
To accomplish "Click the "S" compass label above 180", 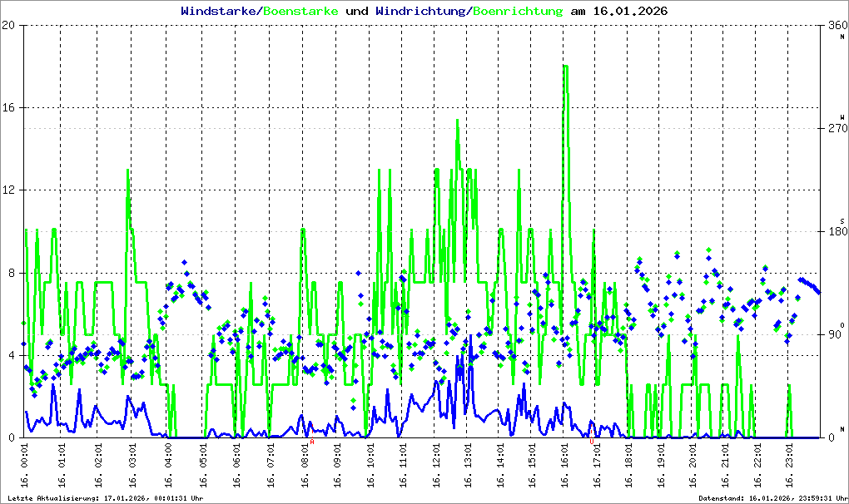I will click(842, 221).
